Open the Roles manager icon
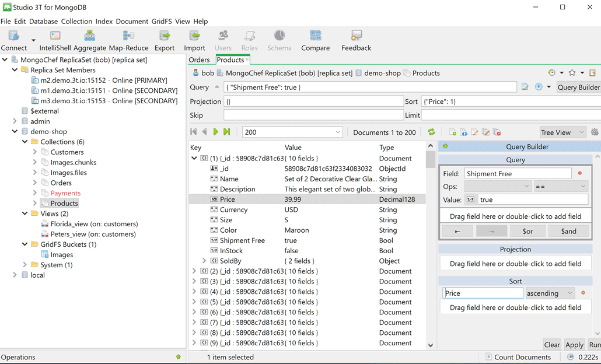 coord(250,36)
